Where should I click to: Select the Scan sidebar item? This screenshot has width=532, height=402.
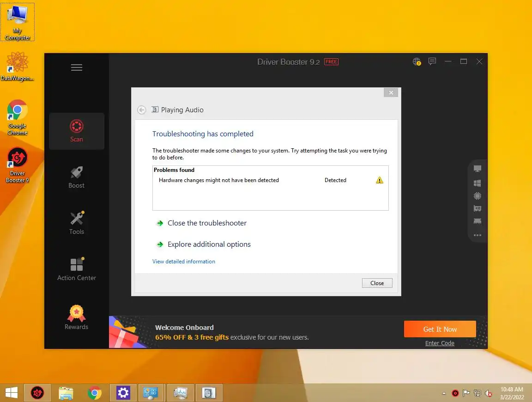coord(76,131)
